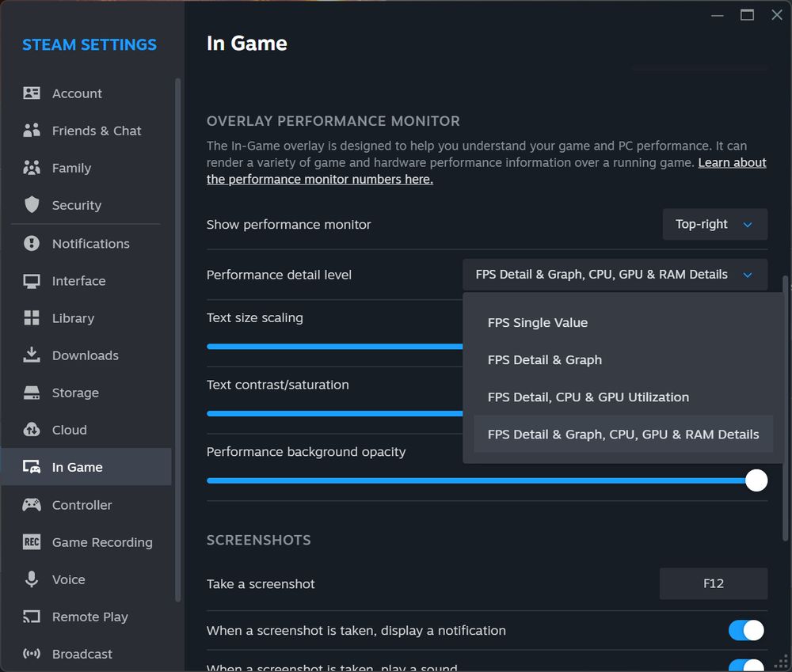The width and height of the screenshot is (792, 672).
Task: Open Account settings page
Action: tap(86, 93)
